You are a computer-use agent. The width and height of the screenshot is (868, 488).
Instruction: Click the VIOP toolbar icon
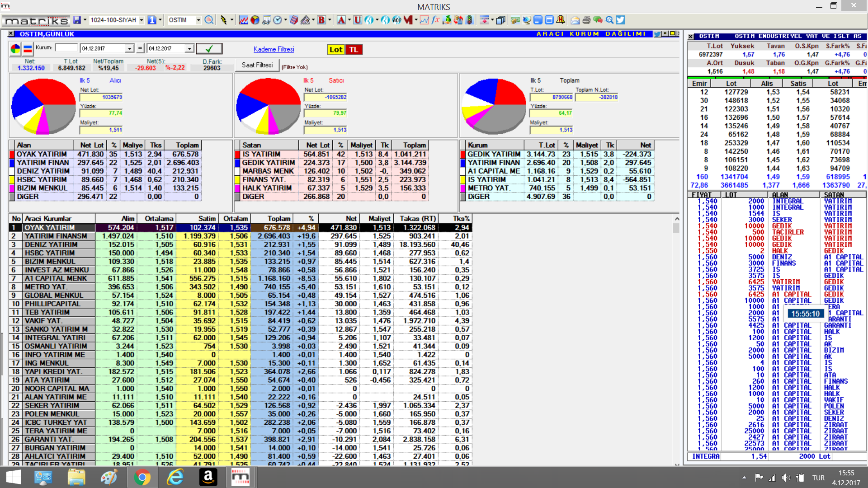[396, 20]
